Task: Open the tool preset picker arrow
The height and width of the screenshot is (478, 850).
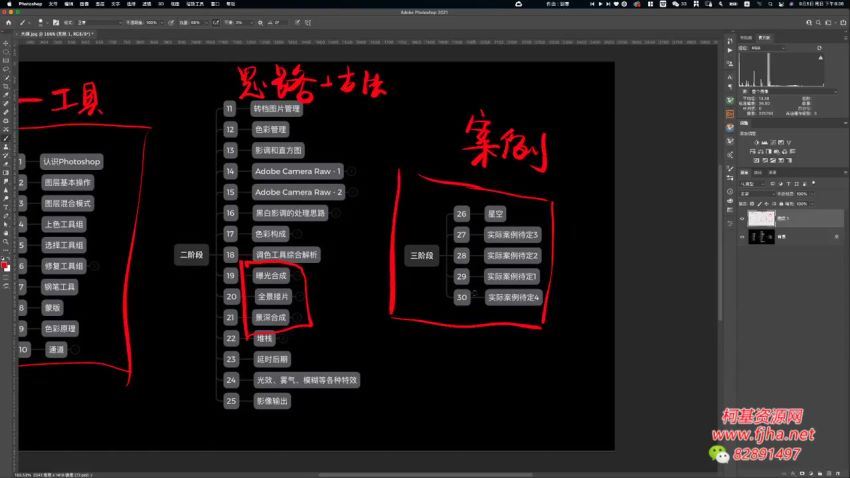Action: 30,23
